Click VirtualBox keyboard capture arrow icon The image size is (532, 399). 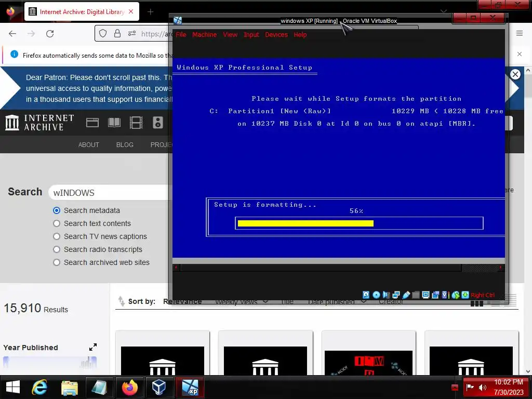(x=465, y=295)
